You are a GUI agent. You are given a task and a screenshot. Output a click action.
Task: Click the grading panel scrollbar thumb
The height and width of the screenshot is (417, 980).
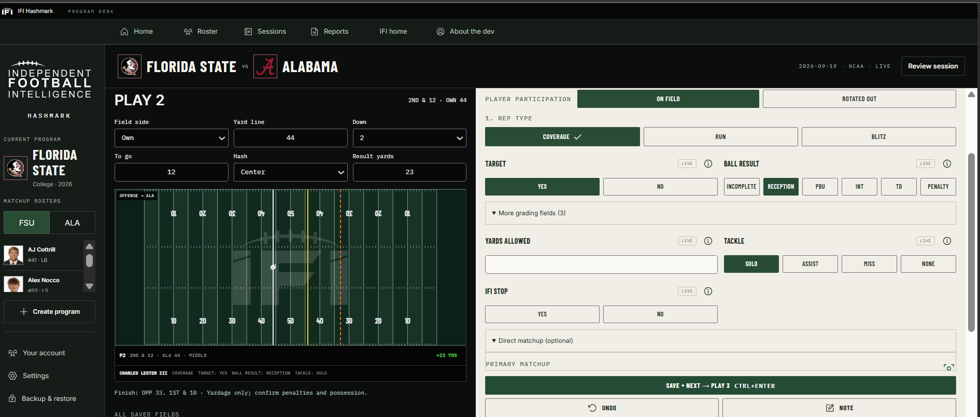click(972, 242)
